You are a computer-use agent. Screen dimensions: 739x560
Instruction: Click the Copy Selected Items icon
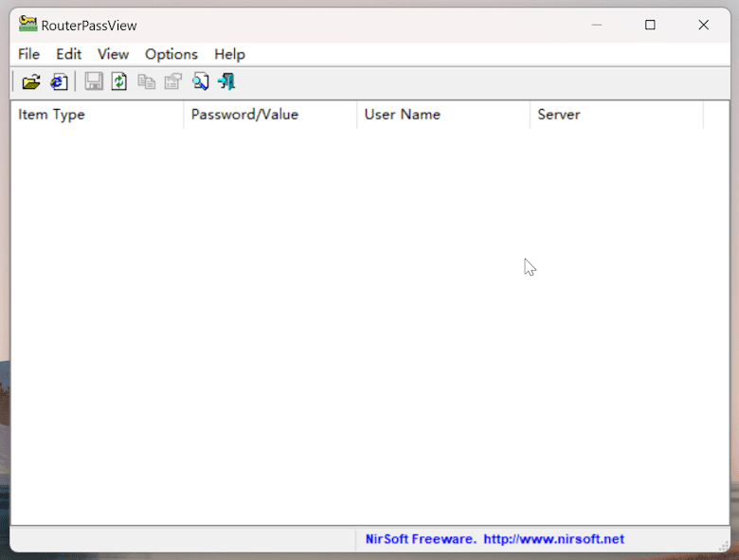(x=147, y=81)
